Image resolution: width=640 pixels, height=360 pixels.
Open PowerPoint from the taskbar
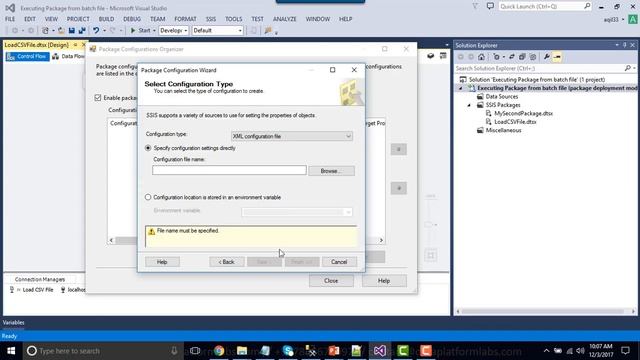pyautogui.click(x=334, y=351)
